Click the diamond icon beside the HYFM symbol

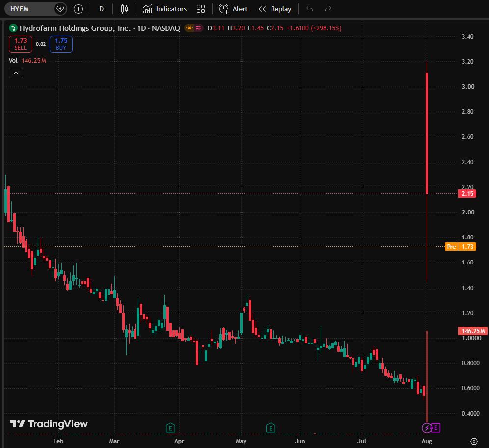[x=60, y=9]
